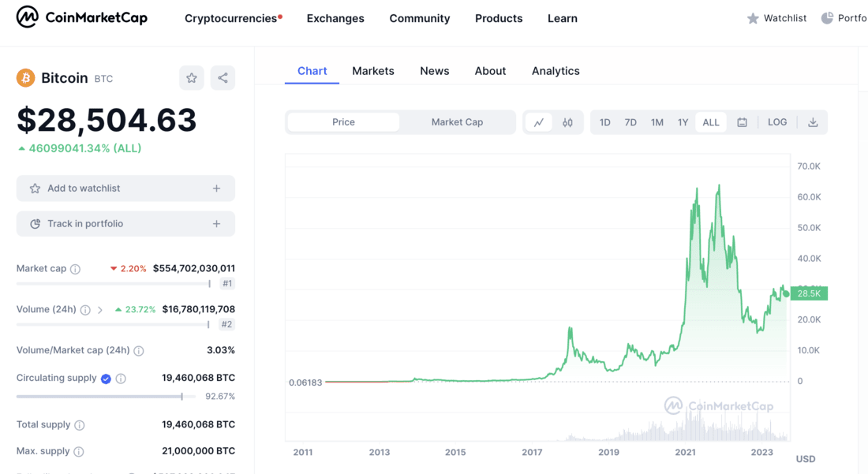The height and width of the screenshot is (474, 868).
Task: Click the Volume (24h) info icon
Action: pyautogui.click(x=85, y=310)
